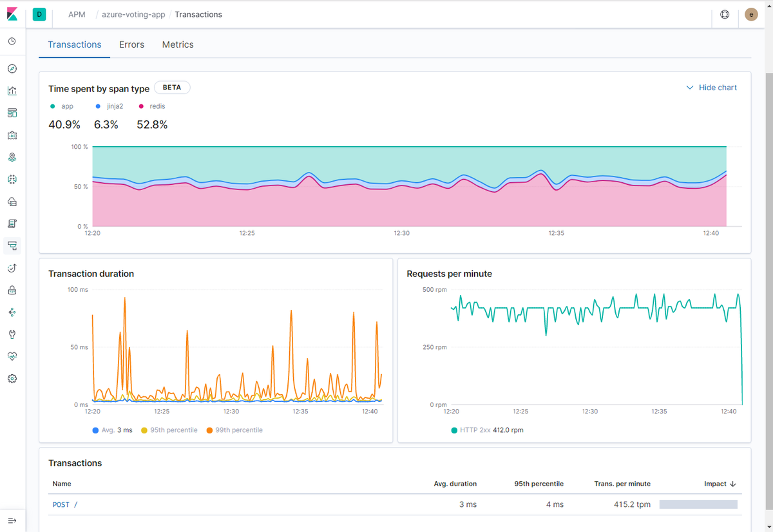773x532 pixels.
Task: Sort by 95th percentile column header
Action: [x=539, y=484]
